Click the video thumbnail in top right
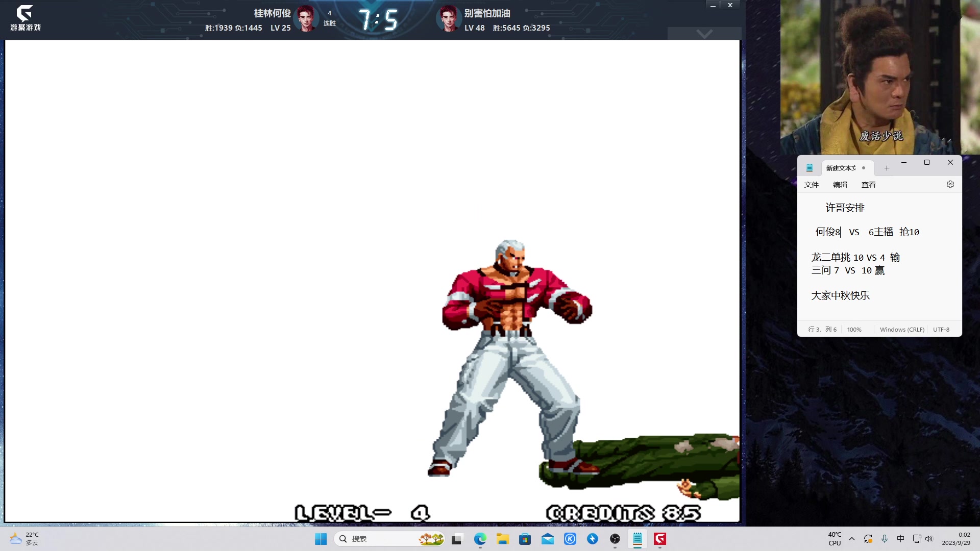 (x=880, y=77)
